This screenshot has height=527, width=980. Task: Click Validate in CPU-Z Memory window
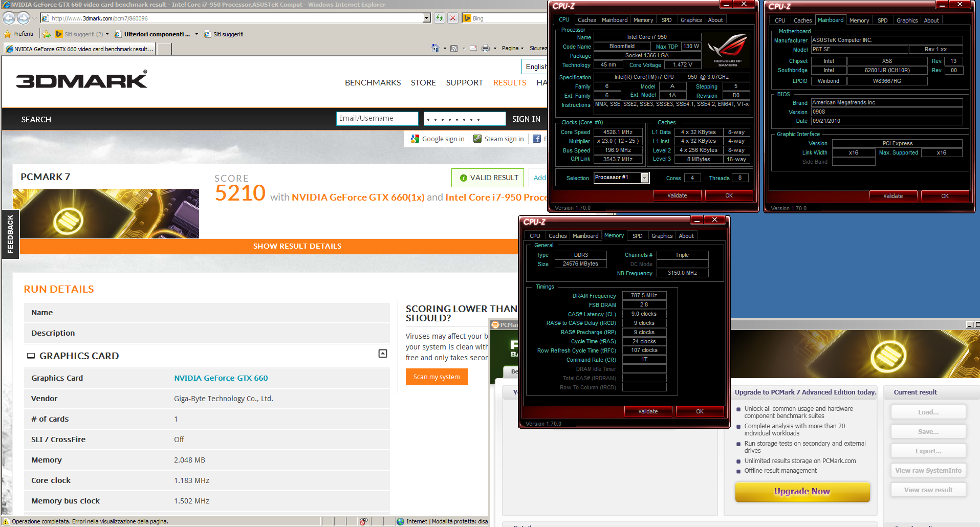coord(648,411)
